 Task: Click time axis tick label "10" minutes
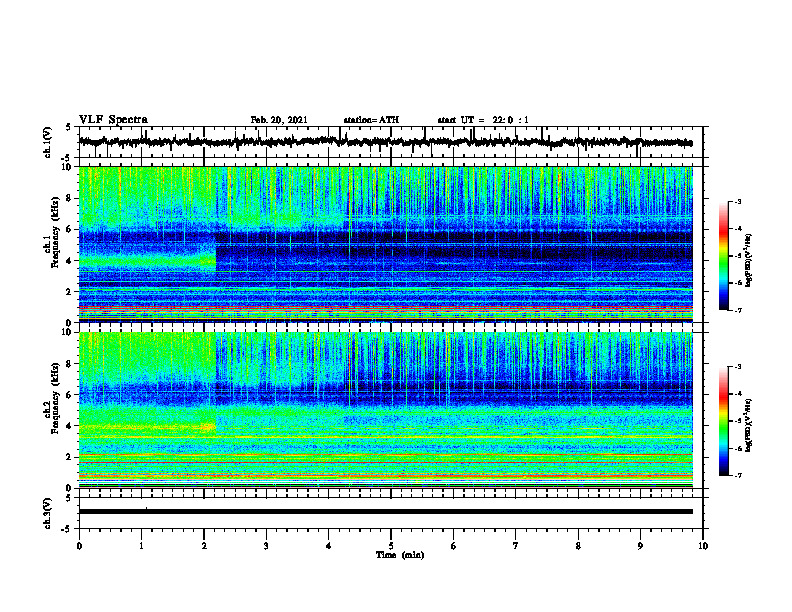703,546
